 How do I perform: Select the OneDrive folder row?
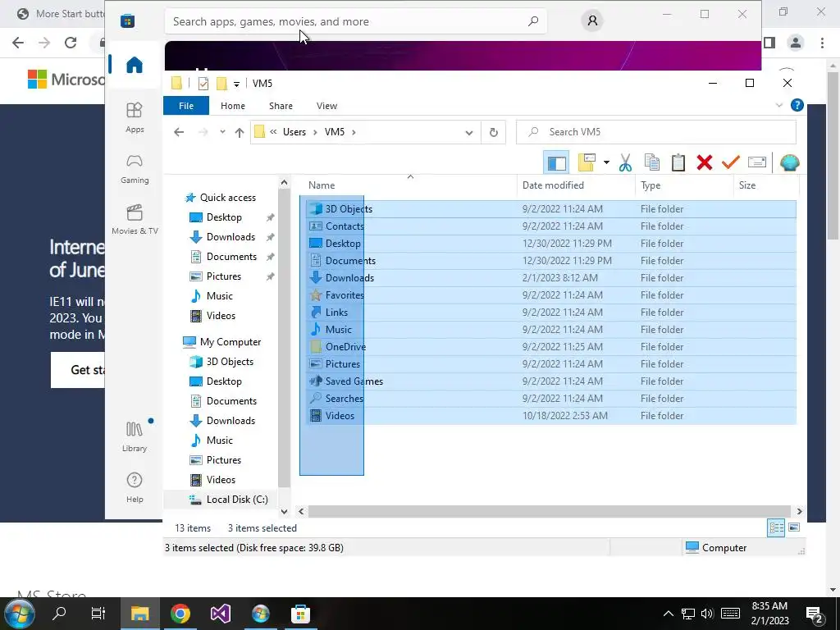click(x=551, y=347)
